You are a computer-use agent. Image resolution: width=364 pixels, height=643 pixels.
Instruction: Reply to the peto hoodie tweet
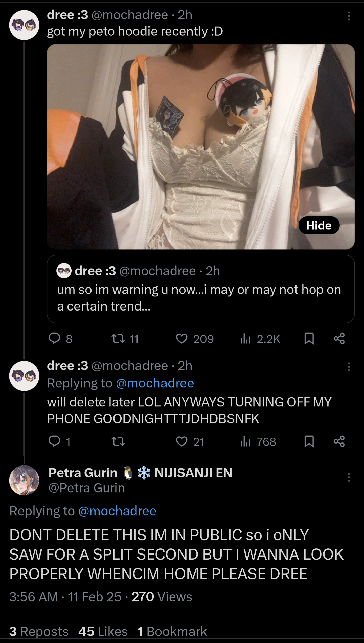(x=55, y=339)
